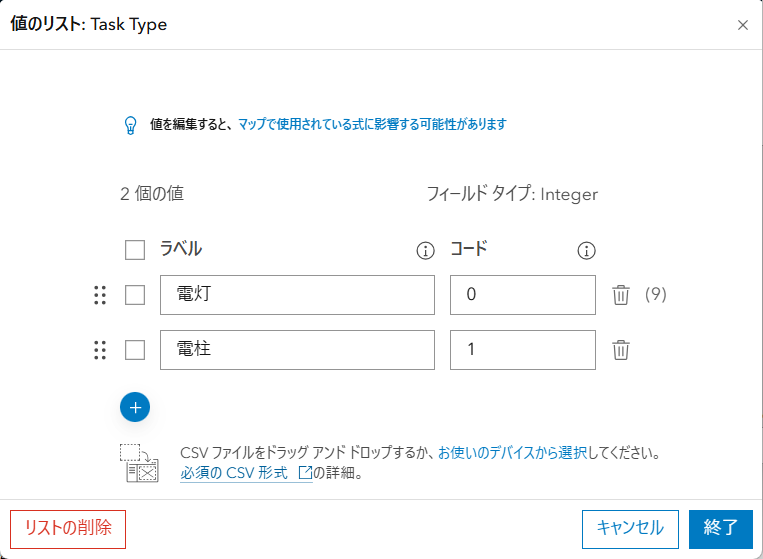Image resolution: width=763 pixels, height=559 pixels.
Task: Click the info icon next to コード
Action: pos(586,250)
